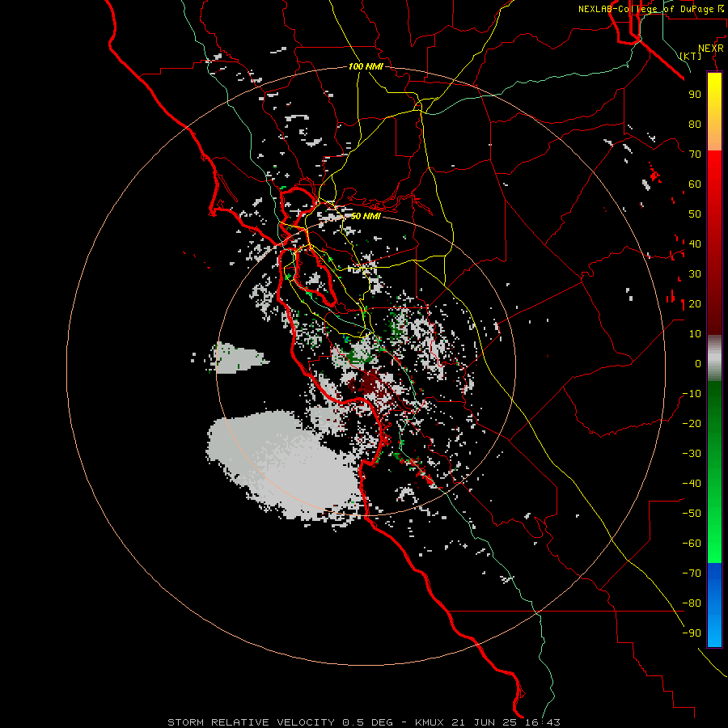The image size is (728, 728).
Task: Click the -70 value on velocity scale
Action: tap(692, 574)
